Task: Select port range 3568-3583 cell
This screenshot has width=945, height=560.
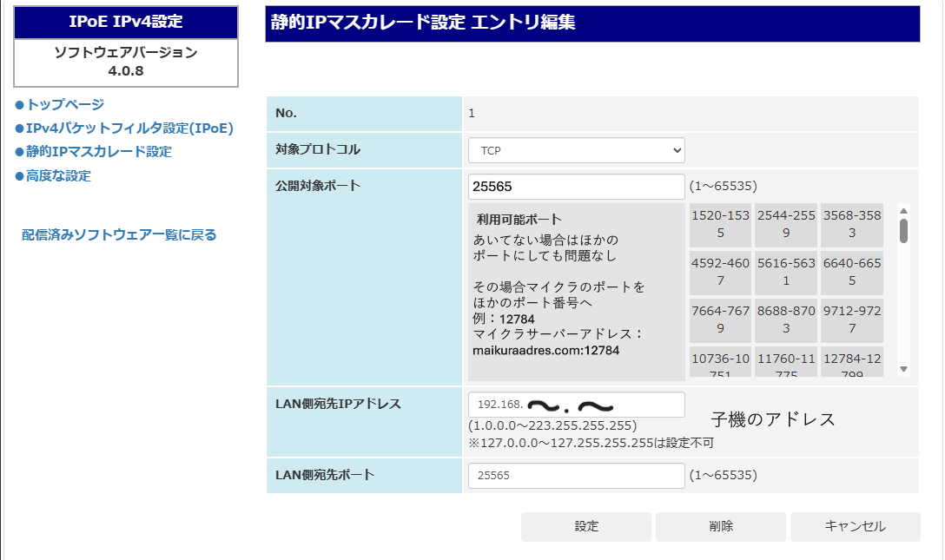Action: [852, 225]
